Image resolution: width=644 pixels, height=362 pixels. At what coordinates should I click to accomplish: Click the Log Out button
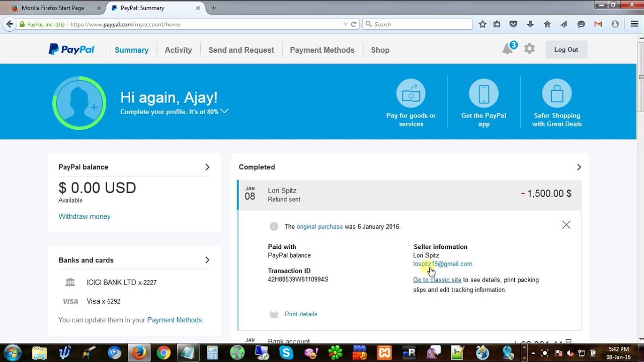[566, 49]
